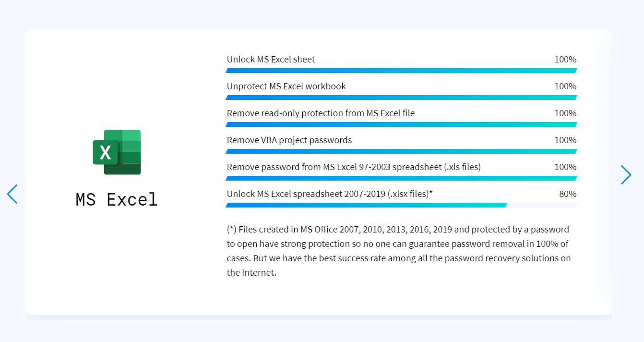This screenshot has width=644, height=342.
Task: Click "Unprotect MS Excel workbook" text
Action: point(286,86)
